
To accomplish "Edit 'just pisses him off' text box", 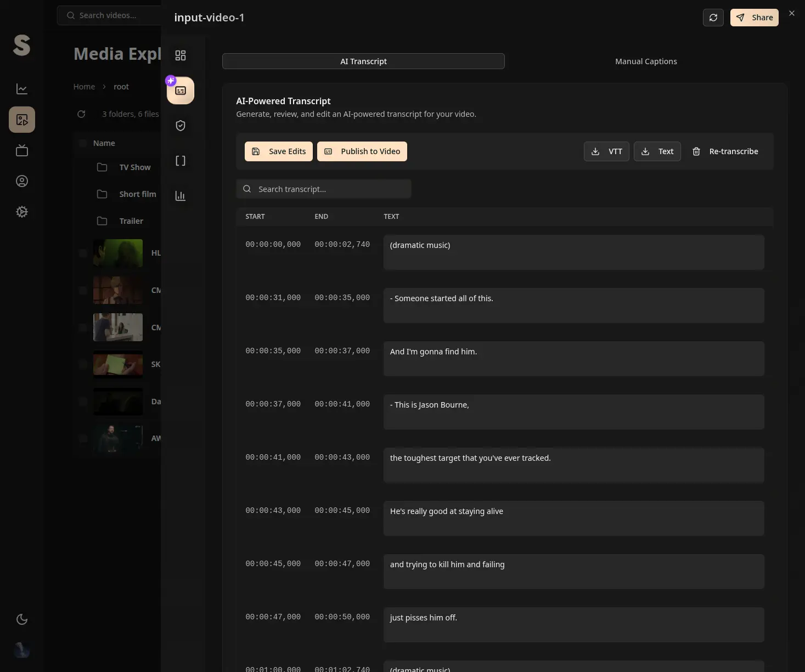I will click(573, 625).
